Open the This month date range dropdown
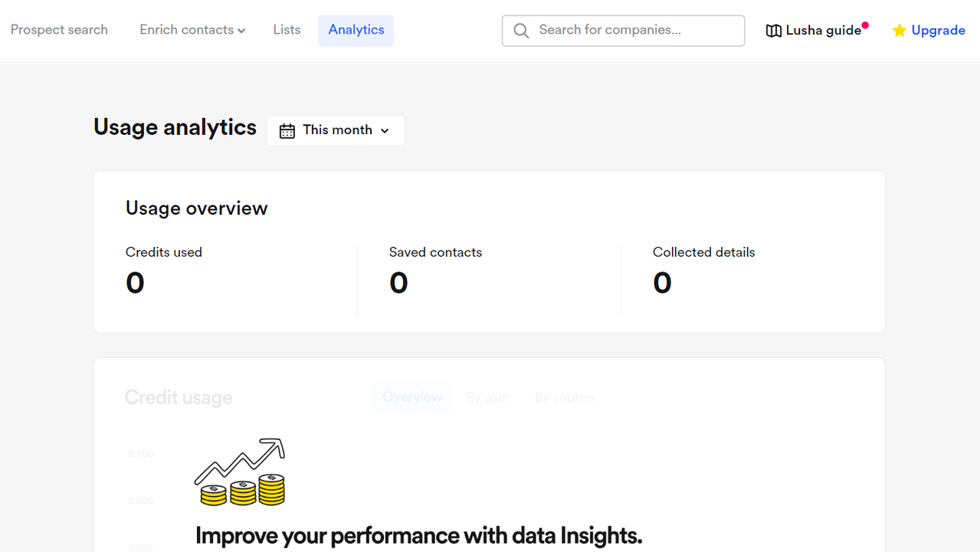980x552 pixels. click(336, 130)
